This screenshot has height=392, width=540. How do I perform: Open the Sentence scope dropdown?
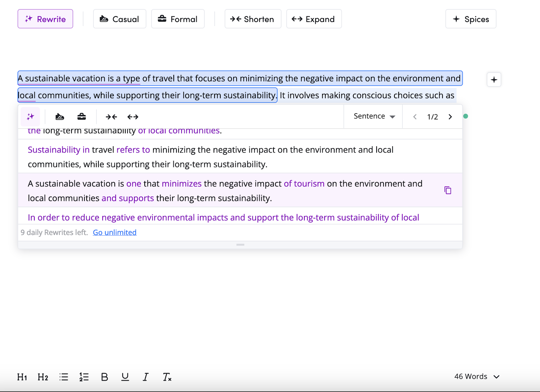click(x=374, y=116)
